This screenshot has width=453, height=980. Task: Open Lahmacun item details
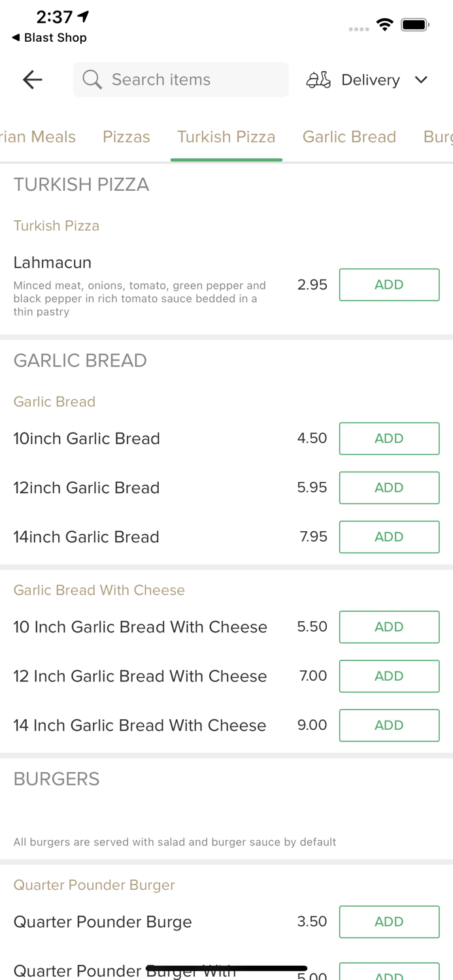[52, 263]
